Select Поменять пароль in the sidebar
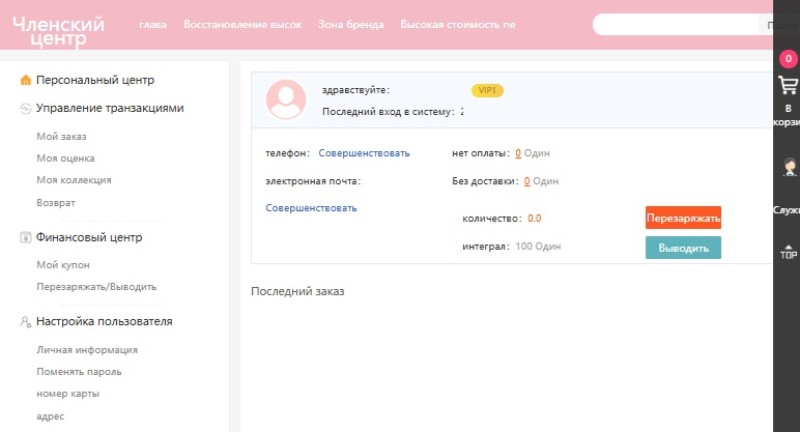Image resolution: width=800 pixels, height=432 pixels. coord(79,372)
